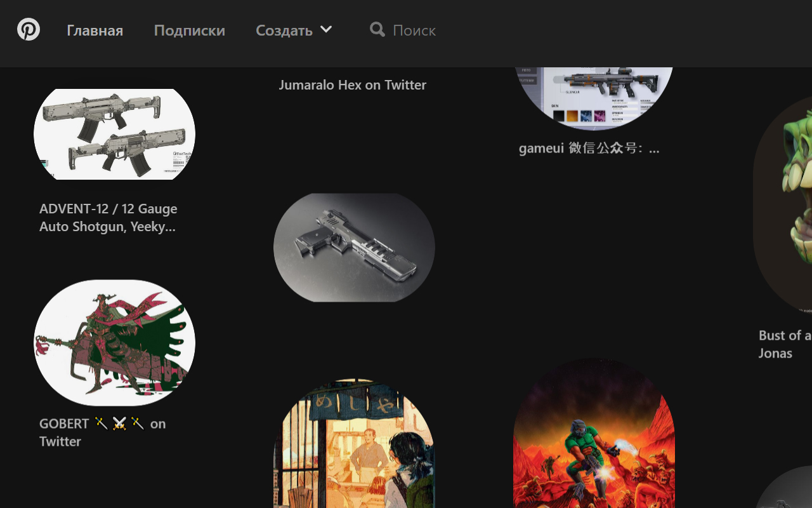
Task: Focus the Поиск search field
Action: coord(414,30)
